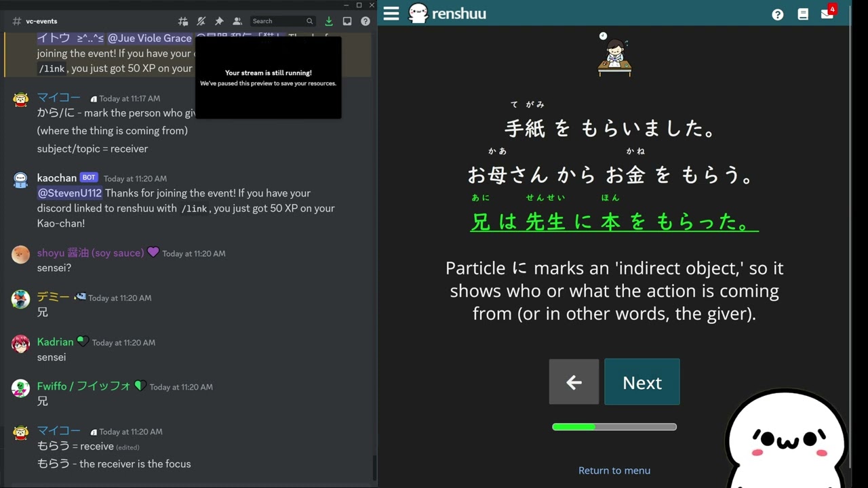
Task: Click kaochan username in chat
Action: pyautogui.click(x=57, y=178)
